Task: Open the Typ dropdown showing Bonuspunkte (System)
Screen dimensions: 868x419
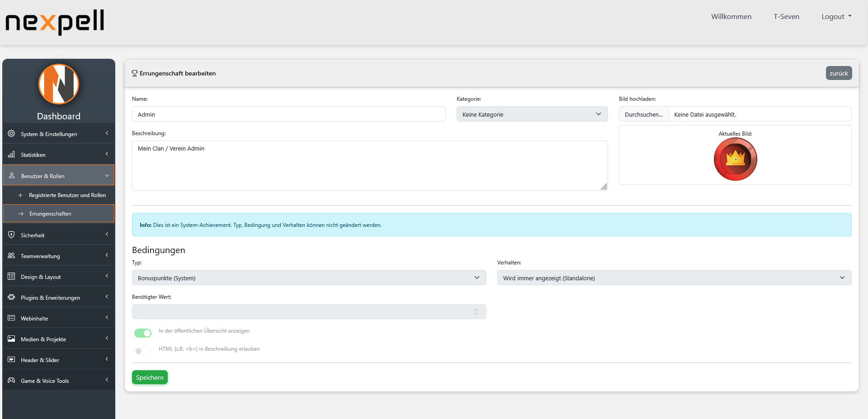Action: pos(309,278)
